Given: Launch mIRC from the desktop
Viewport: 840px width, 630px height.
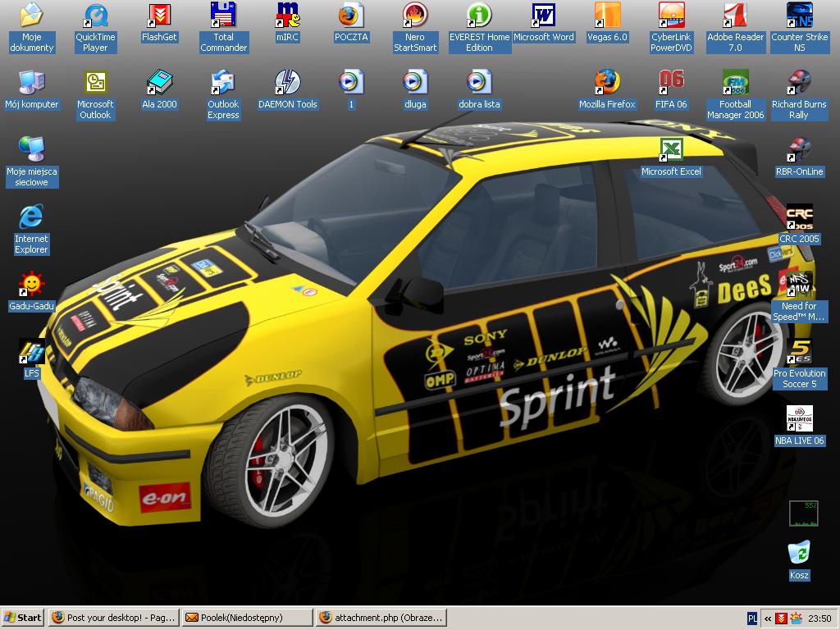Looking at the screenshot, I should (x=287, y=16).
